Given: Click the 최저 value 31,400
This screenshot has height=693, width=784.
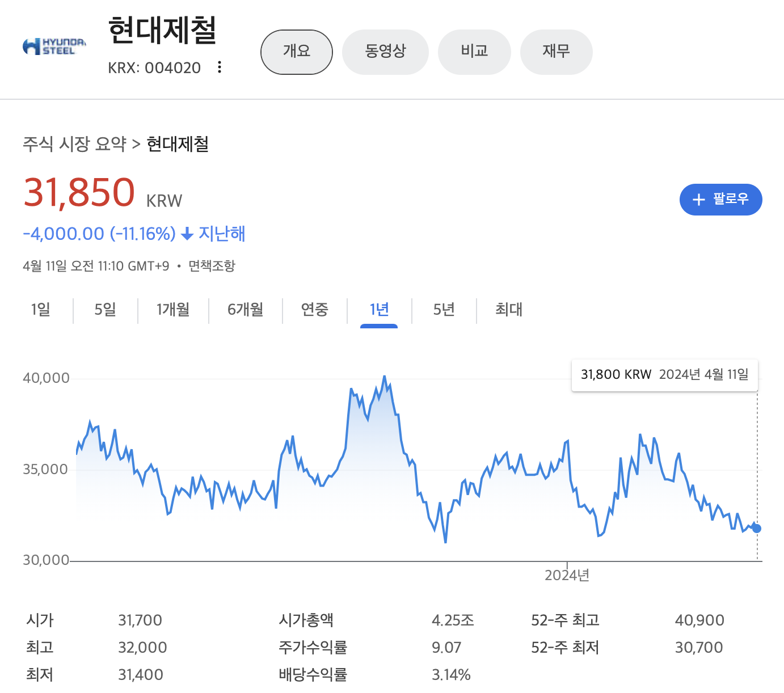Looking at the screenshot, I should 141,675.
